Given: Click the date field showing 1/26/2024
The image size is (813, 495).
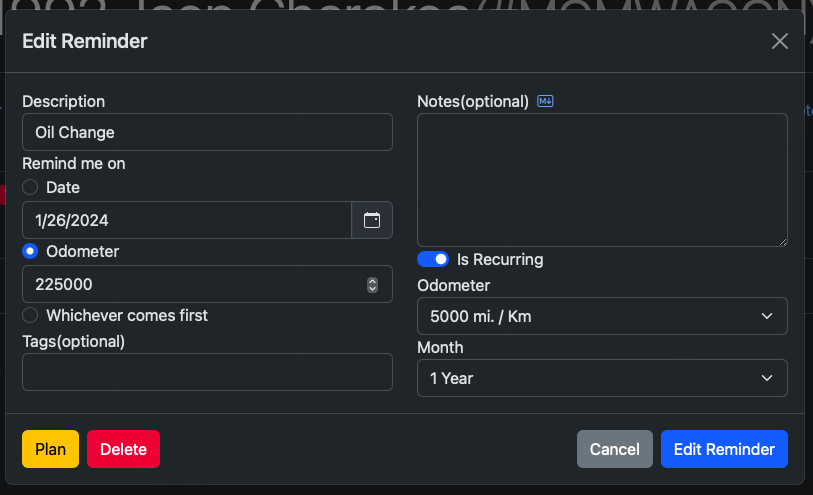Looking at the screenshot, I should pyautogui.click(x=187, y=220).
